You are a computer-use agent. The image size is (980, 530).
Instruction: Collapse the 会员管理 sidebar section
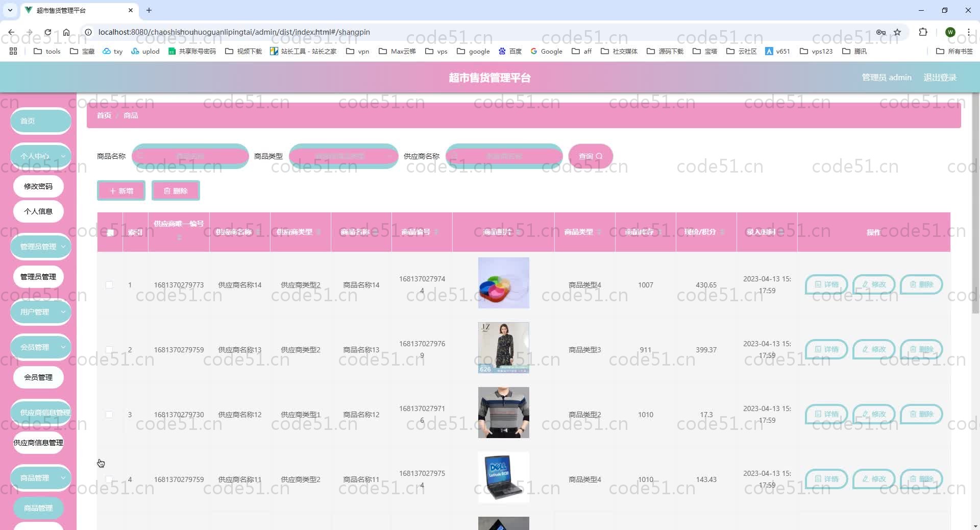40,347
